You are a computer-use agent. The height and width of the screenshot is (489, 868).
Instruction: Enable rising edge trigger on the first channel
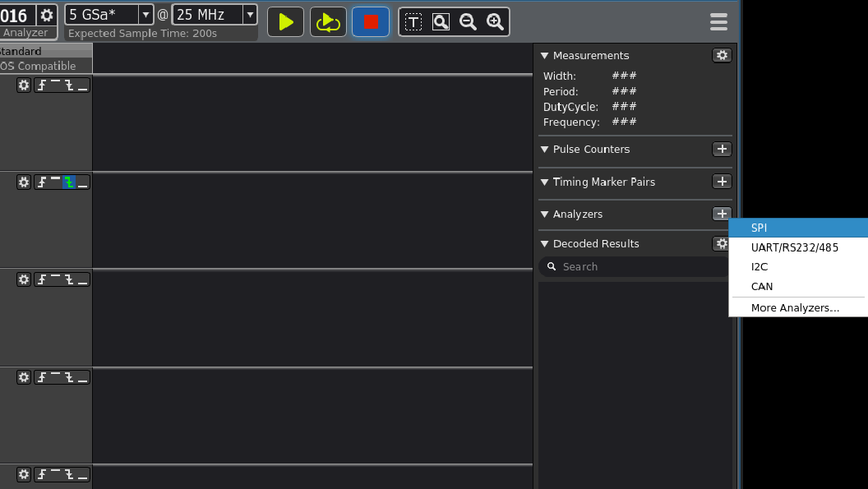coord(42,85)
